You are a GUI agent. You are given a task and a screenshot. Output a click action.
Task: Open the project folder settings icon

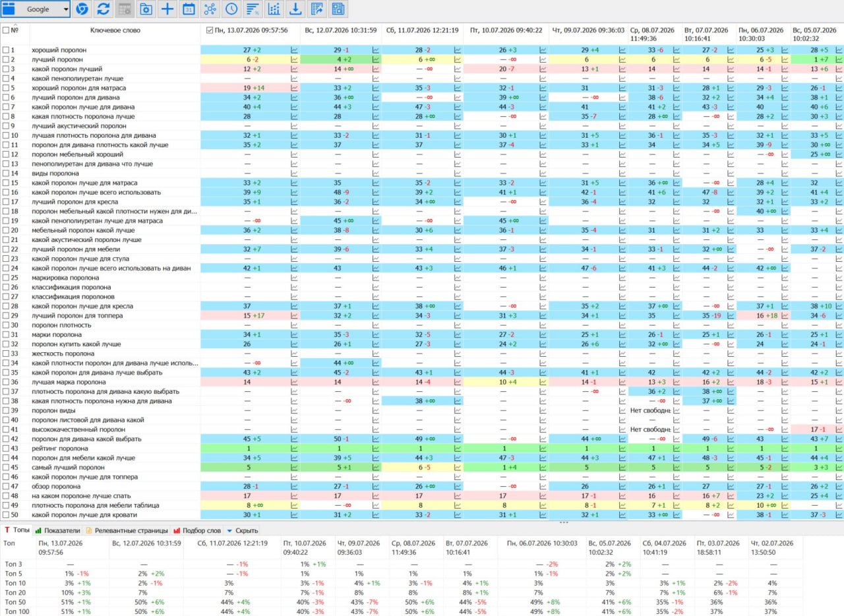tap(146, 9)
